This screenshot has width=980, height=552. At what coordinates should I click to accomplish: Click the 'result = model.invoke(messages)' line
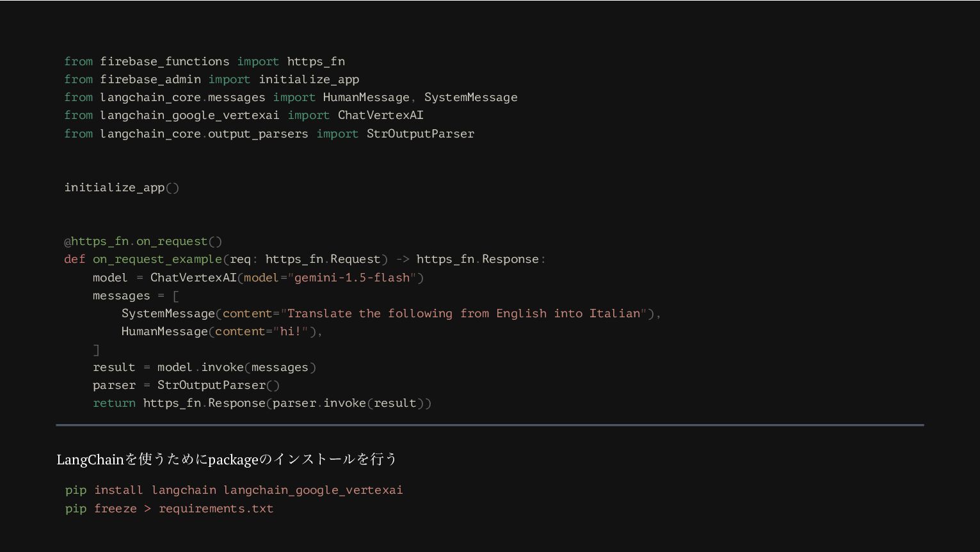pyautogui.click(x=205, y=367)
